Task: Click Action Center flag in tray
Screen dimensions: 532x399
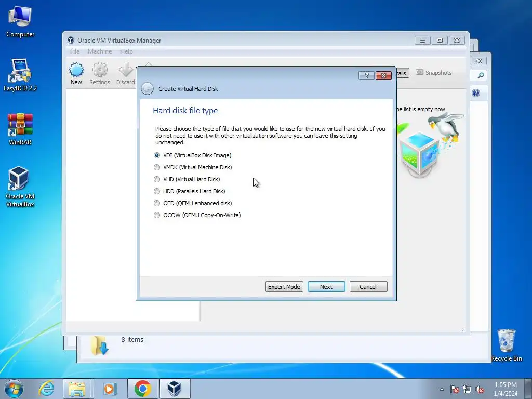Action: coord(454,389)
